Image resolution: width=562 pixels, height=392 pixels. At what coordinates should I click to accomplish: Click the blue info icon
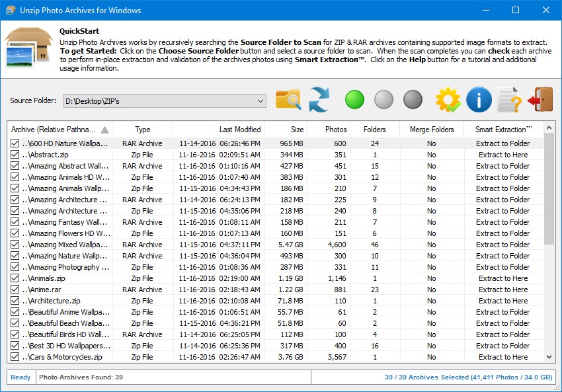click(x=479, y=100)
